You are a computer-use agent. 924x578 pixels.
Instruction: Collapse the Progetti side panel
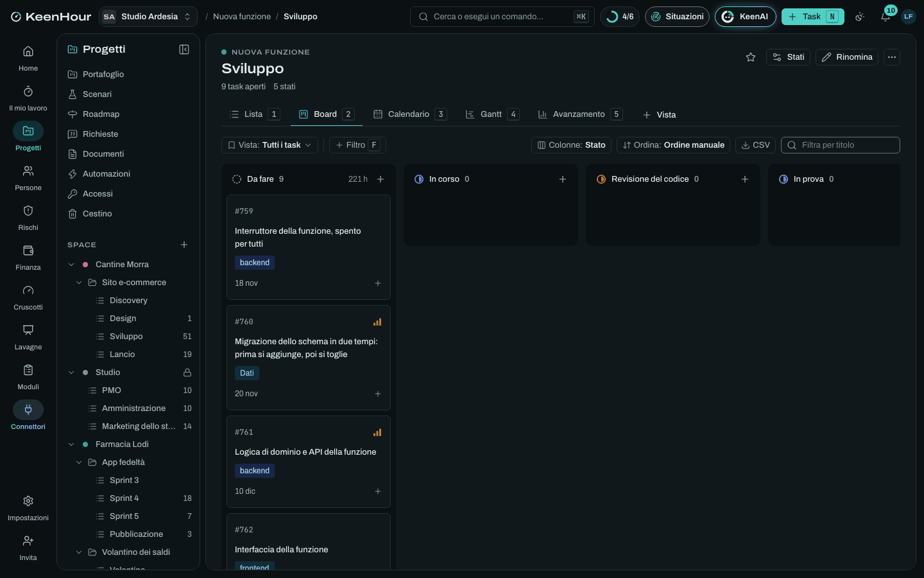click(184, 49)
